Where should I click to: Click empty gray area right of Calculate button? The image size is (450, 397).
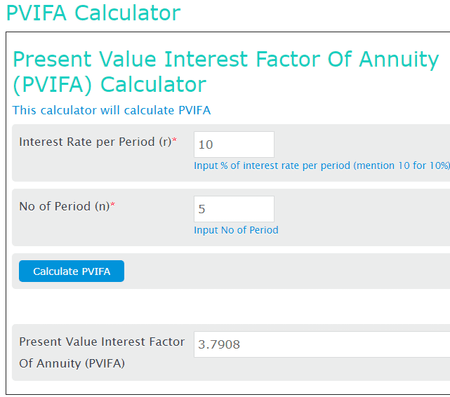pyautogui.click(x=287, y=271)
